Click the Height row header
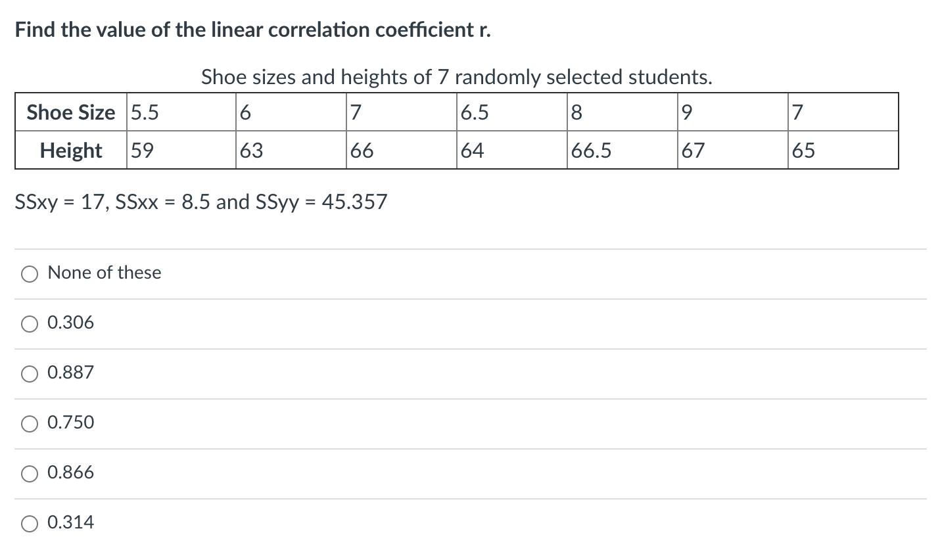The width and height of the screenshot is (940, 560). pos(70,151)
